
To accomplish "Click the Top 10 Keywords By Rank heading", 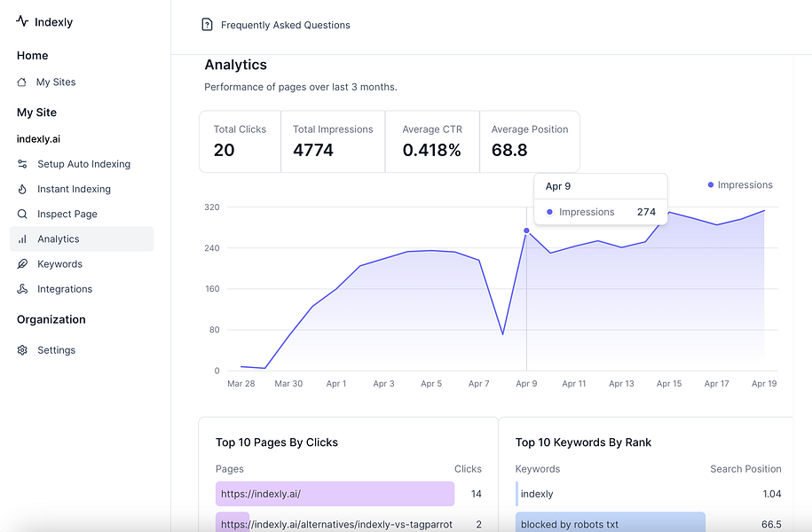I will (584, 442).
